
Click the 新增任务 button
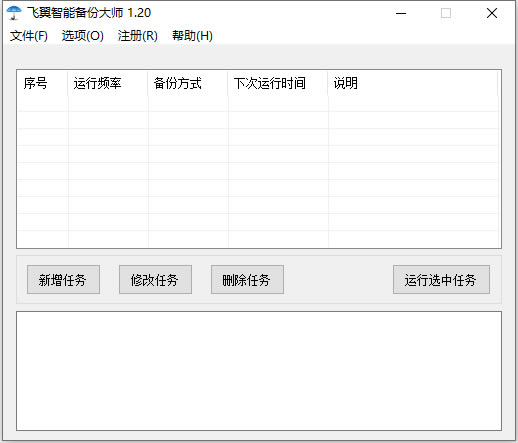pos(63,280)
